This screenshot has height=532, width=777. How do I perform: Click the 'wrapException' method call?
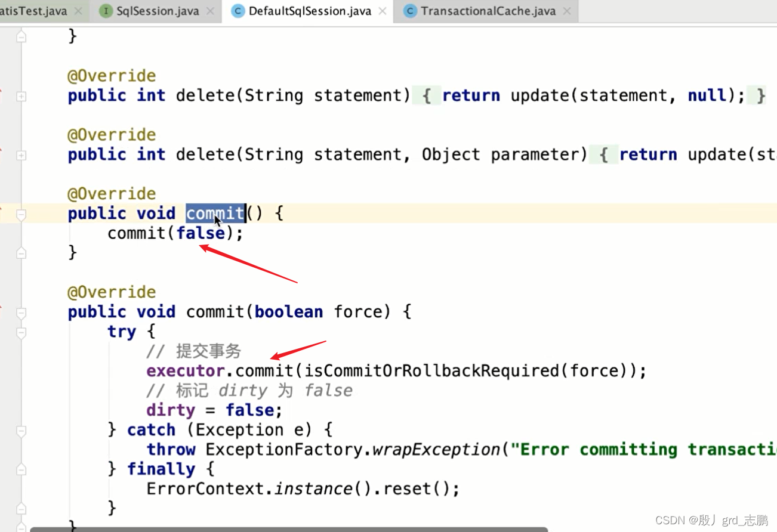tap(436, 450)
